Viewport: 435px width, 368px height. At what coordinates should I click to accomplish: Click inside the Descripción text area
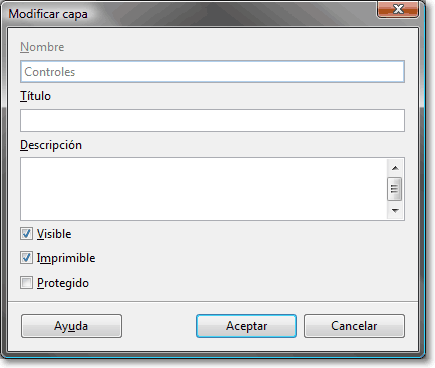tap(203, 189)
